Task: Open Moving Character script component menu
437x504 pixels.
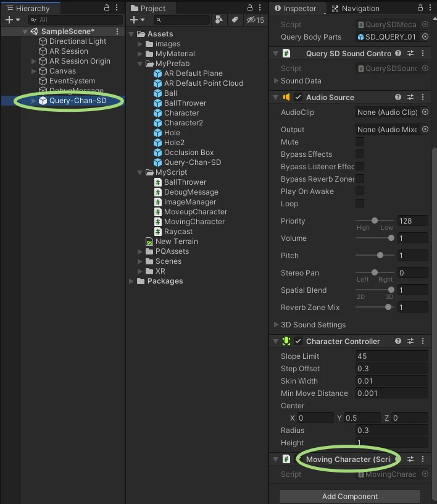Action: [423, 459]
